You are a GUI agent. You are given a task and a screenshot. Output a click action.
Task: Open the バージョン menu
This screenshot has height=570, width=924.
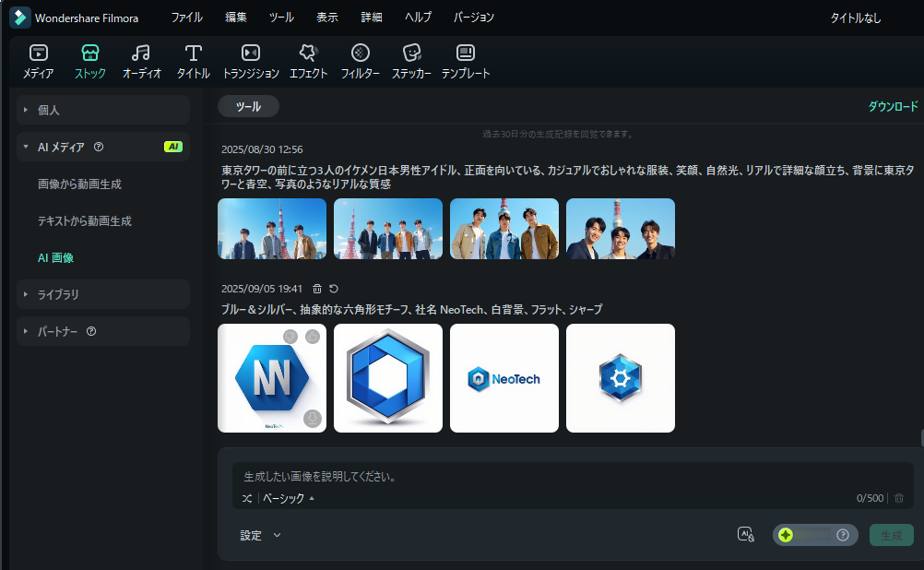coord(474,18)
